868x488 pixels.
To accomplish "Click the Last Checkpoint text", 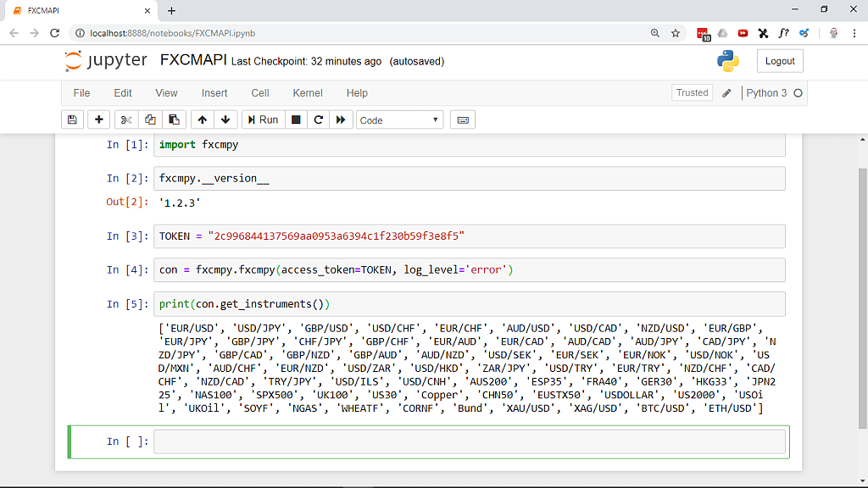I will (x=306, y=61).
